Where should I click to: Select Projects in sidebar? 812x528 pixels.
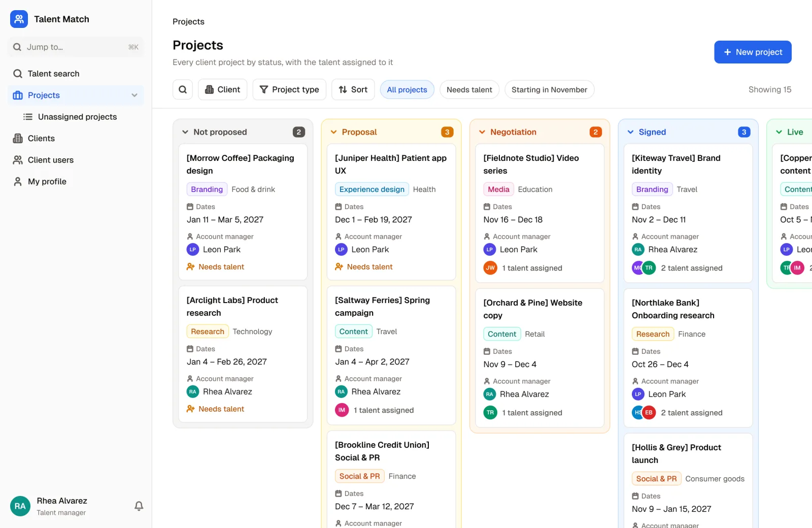click(76, 95)
